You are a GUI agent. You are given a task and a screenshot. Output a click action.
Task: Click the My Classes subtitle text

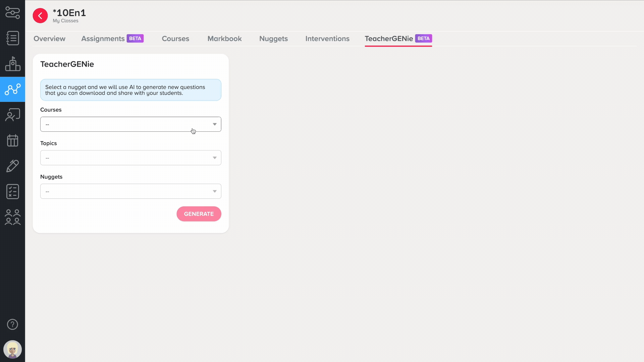tap(65, 21)
